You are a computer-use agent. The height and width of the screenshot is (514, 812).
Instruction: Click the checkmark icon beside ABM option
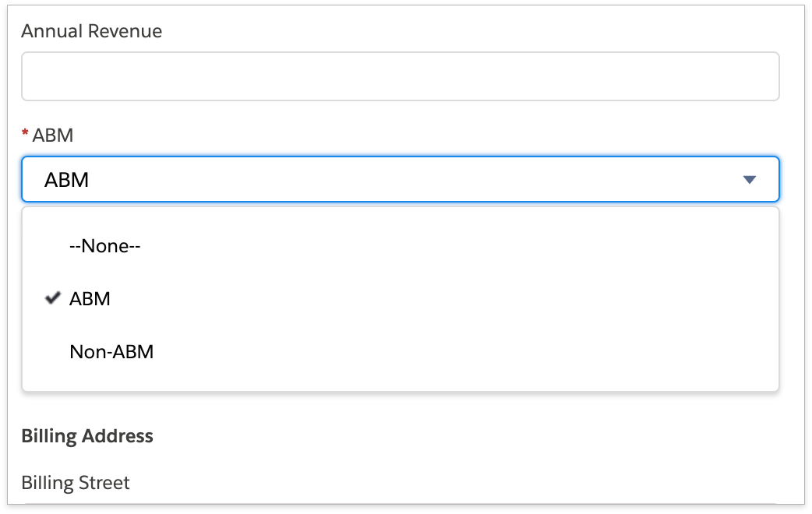tap(53, 298)
